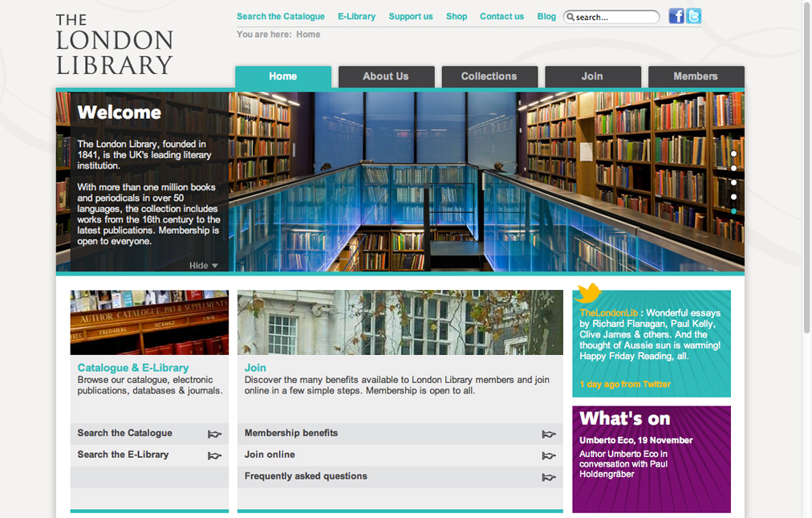Click the Welcome heading text
This screenshot has height=518, width=812.
coord(119,112)
